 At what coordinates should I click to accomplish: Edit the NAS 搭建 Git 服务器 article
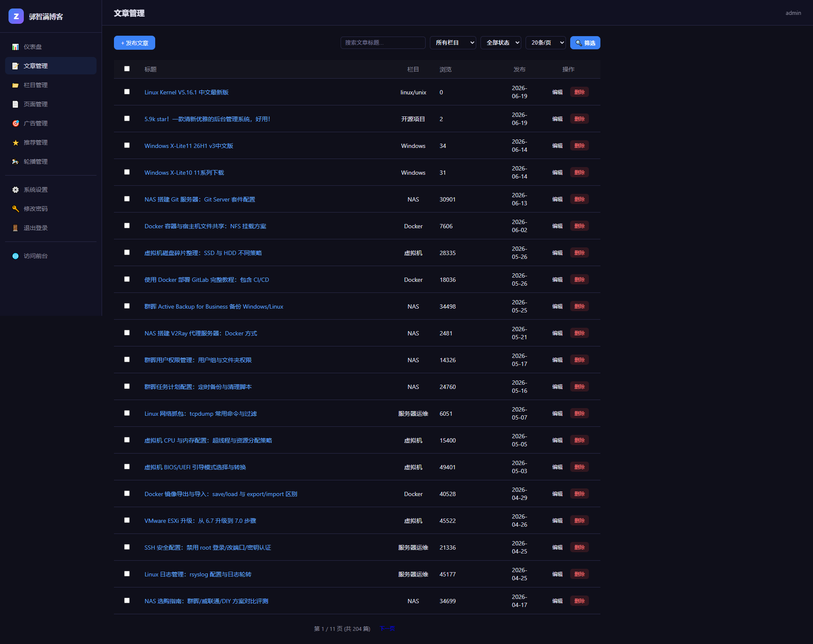[557, 199]
